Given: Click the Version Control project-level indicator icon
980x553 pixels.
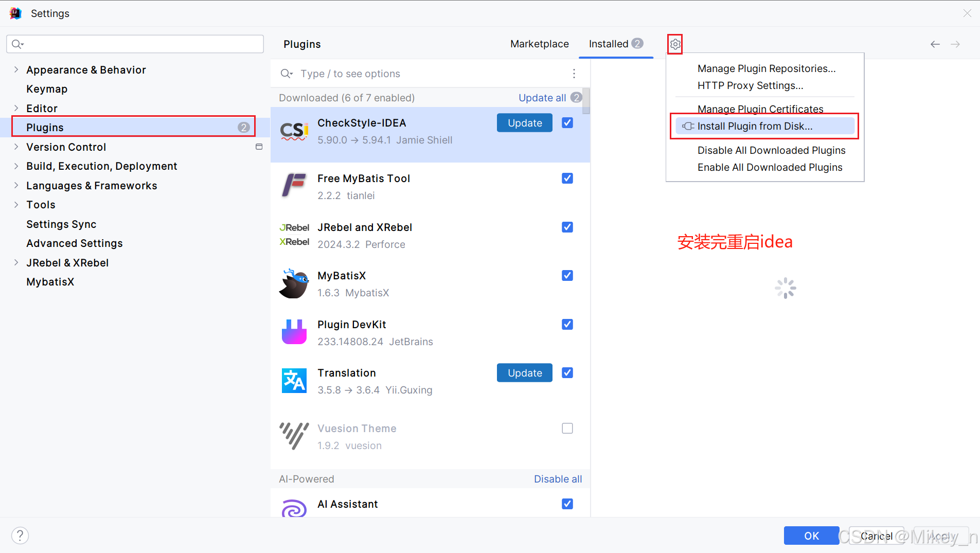Looking at the screenshot, I should (259, 147).
